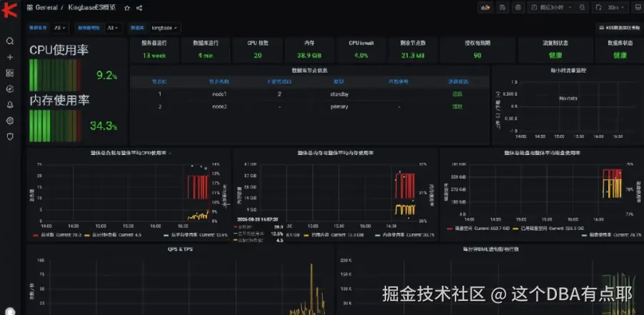
Task: Click the KingbaseES dashboard title
Action: pos(91,8)
